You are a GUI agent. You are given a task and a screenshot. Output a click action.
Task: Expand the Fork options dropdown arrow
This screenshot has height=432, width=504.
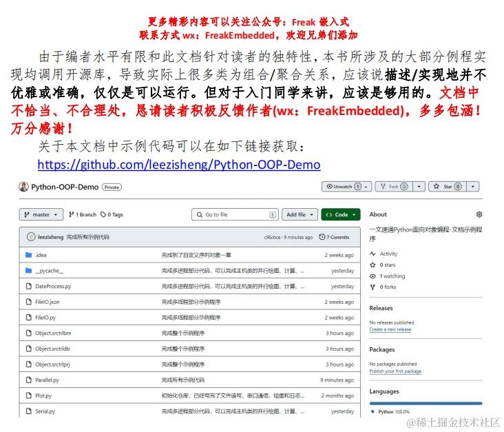point(419,187)
